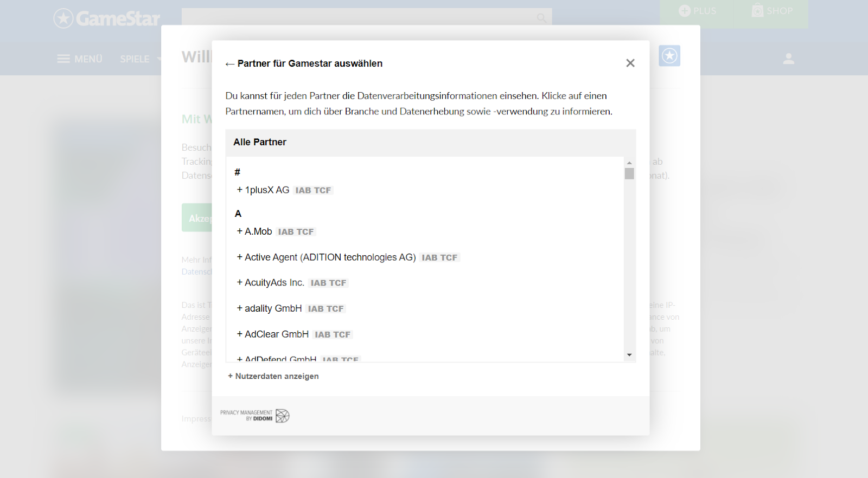The image size is (868, 478).
Task: Open the Didomi privacy management logo link
Action: 255,416
